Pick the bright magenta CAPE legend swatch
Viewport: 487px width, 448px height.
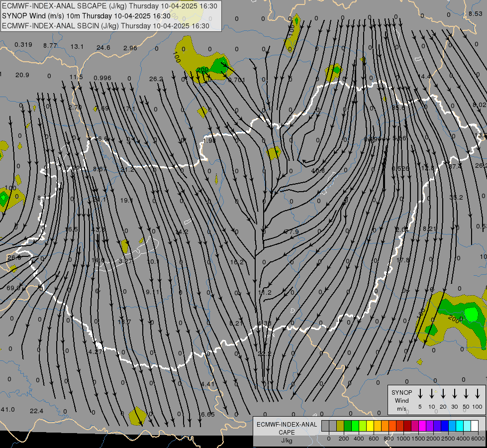pyautogui.click(x=422, y=426)
